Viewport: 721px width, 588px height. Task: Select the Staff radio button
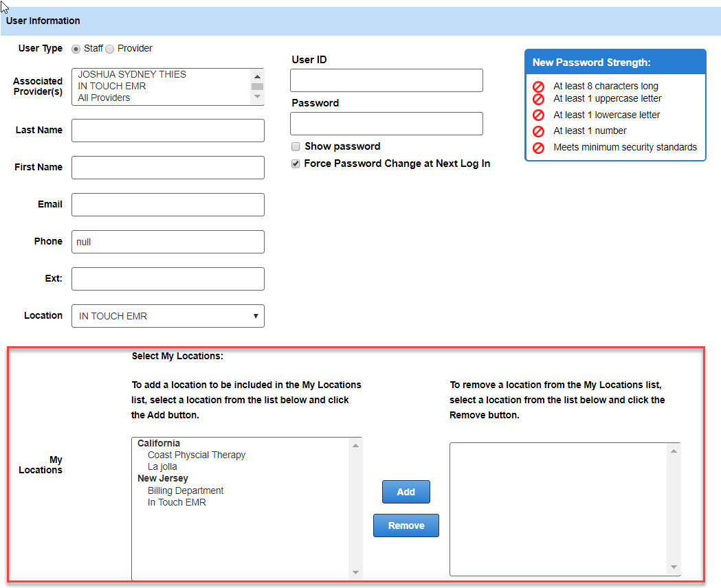pyautogui.click(x=76, y=49)
